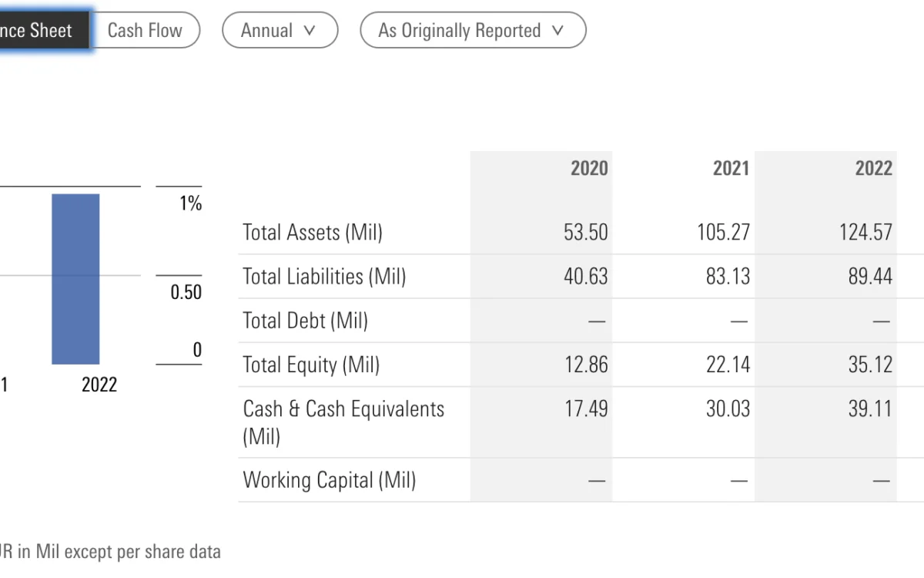Screen dimensions: 924x578
Task: Click the 1% chart axis label
Action: click(190, 203)
